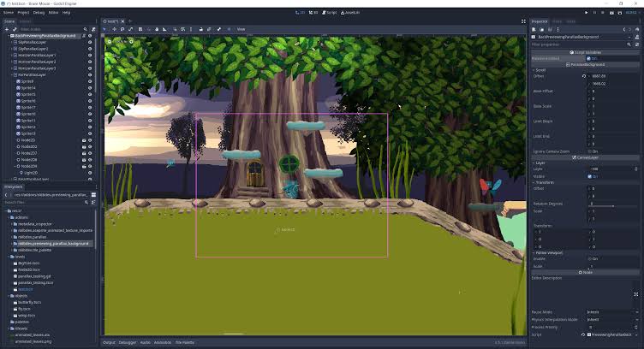Open the Debug menu
Viewport: 644px width, 349px height.
coord(39,13)
